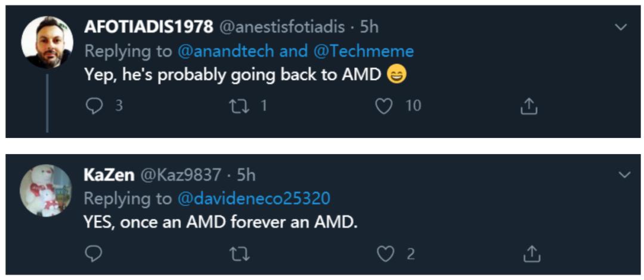
Task: Reply to AFOTIADIS1978's tweet
Action: tap(94, 106)
